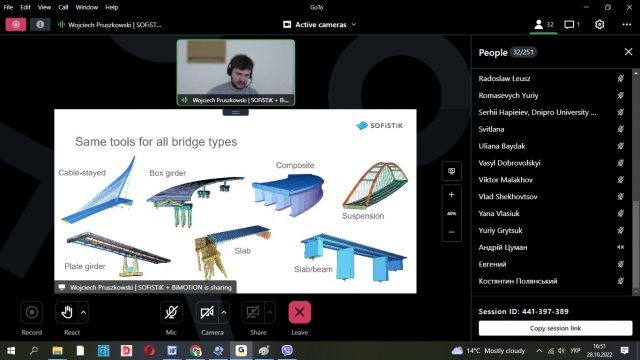Expand the camera options chevron

pyautogui.click(x=224, y=313)
